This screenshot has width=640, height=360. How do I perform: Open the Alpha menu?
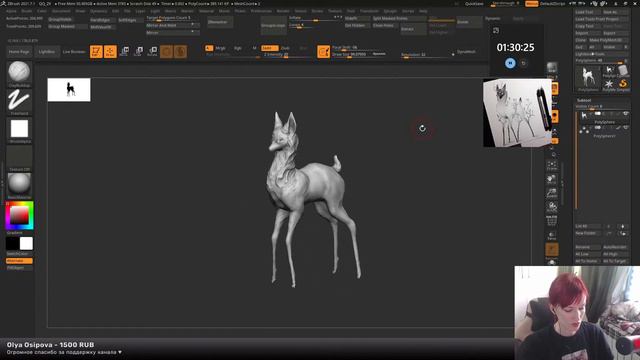coord(11,11)
